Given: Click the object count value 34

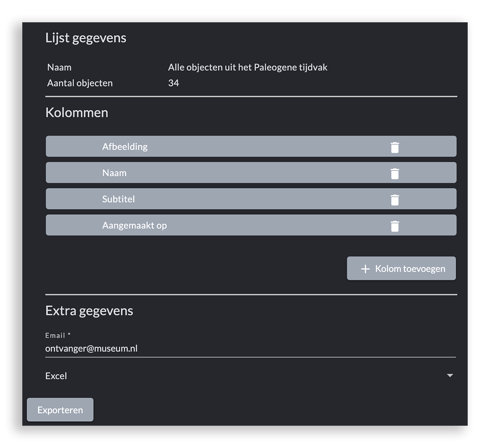Looking at the screenshot, I should (x=173, y=83).
